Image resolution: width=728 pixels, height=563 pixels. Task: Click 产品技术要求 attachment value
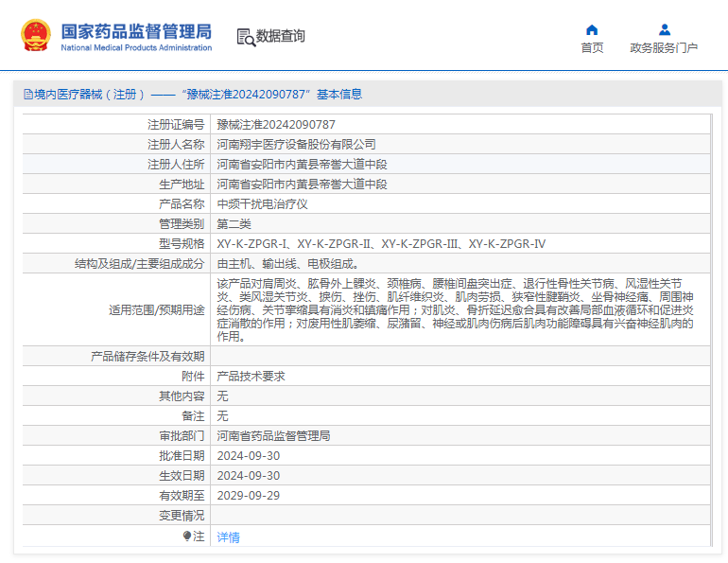click(251, 377)
